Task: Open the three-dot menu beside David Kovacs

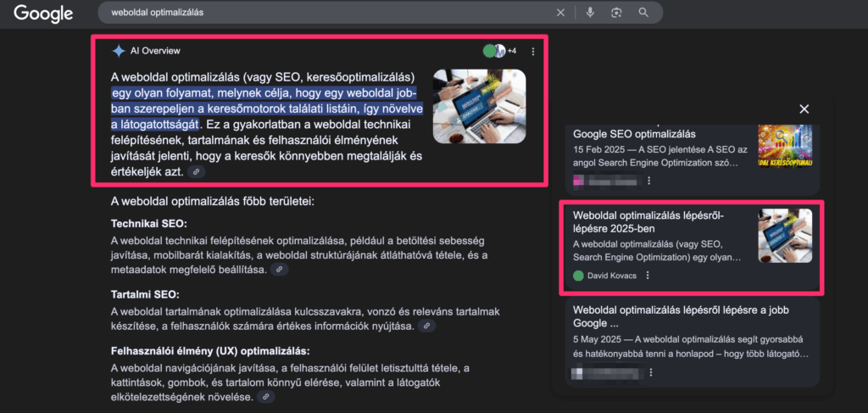Action: point(648,276)
